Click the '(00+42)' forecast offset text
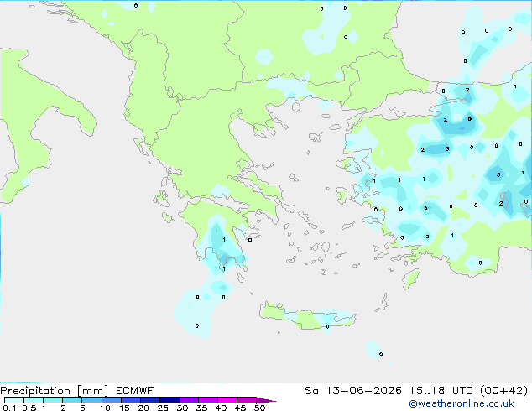Image resolution: width=532 pixels, height=411 pixels. click(504, 391)
